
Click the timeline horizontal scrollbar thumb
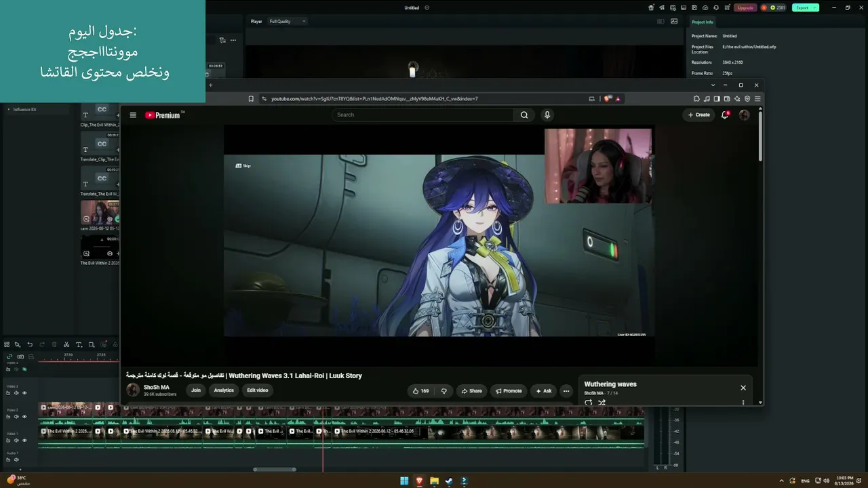coord(275,469)
